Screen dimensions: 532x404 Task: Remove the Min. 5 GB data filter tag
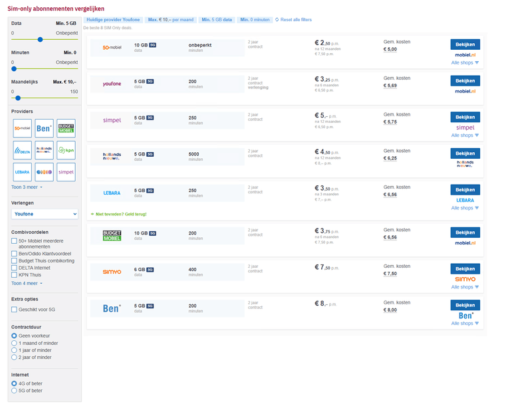217,20
